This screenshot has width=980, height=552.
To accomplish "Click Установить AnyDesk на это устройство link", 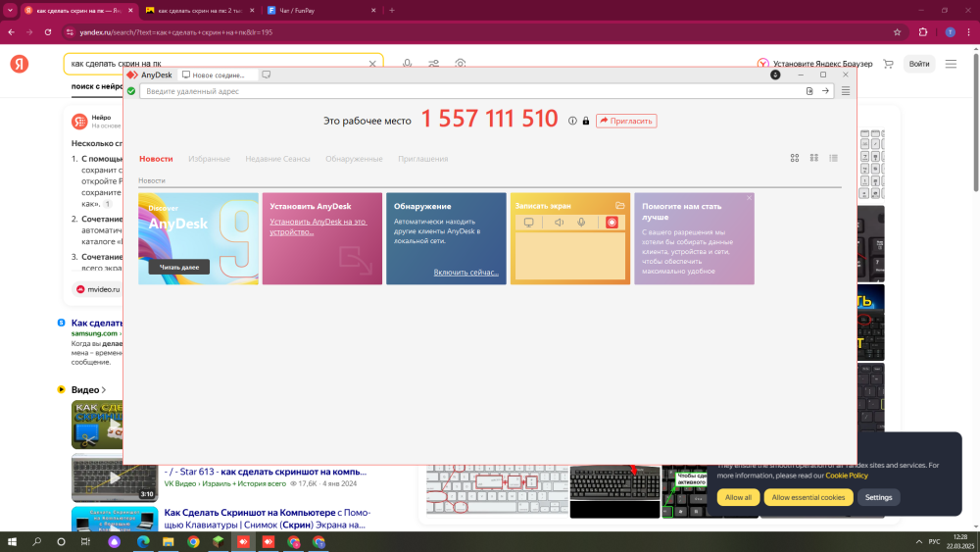I will point(318,226).
